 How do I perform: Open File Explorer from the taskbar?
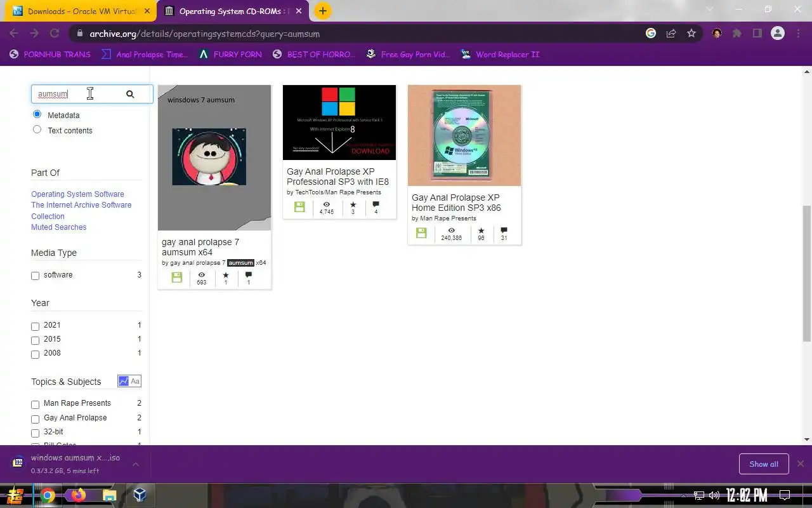pyautogui.click(x=110, y=495)
